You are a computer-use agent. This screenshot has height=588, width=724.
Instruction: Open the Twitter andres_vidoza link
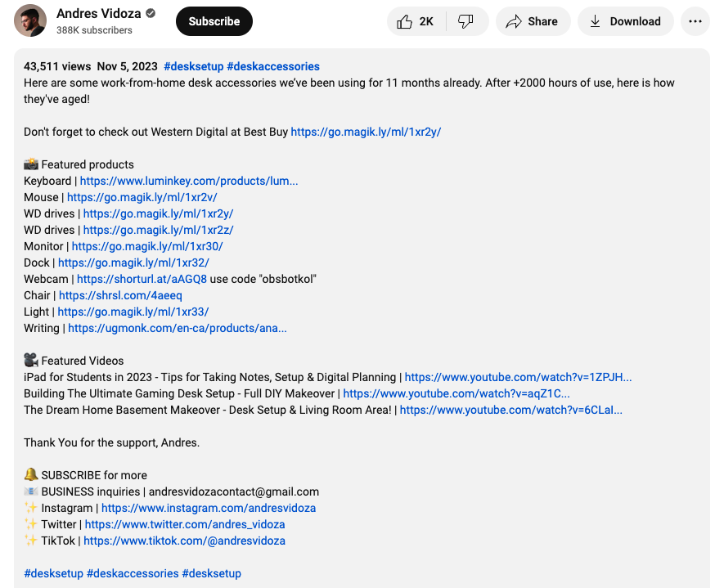coord(185,524)
